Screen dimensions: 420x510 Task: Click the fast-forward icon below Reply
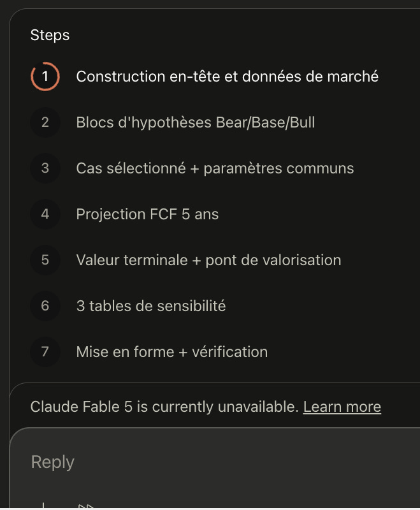coord(86,506)
